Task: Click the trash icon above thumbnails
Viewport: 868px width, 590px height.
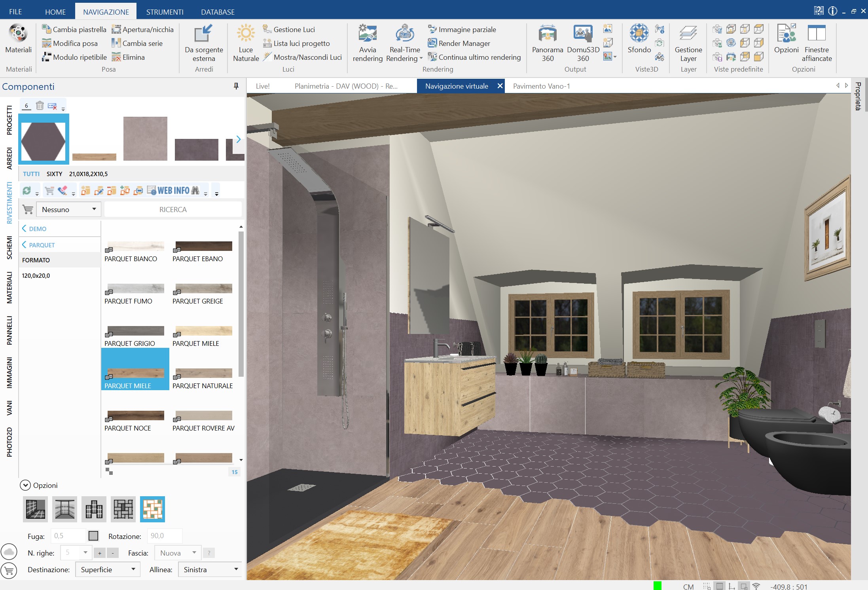Action: [40, 106]
